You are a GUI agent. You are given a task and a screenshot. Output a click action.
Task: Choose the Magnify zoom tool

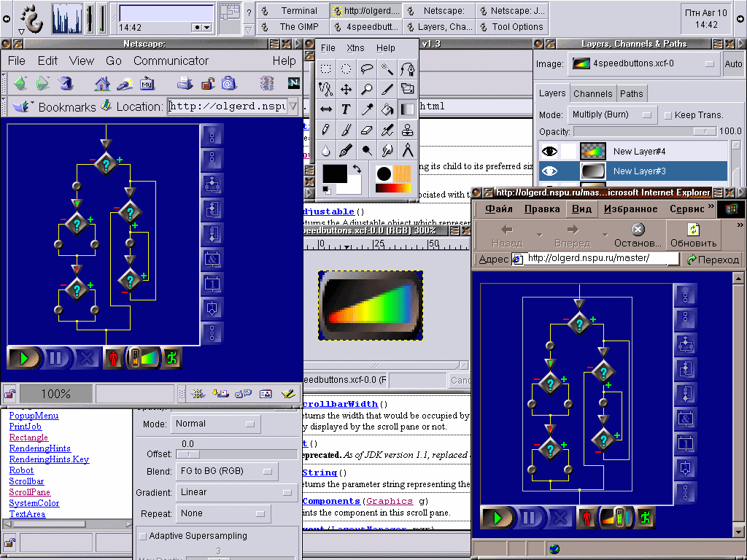click(x=367, y=89)
